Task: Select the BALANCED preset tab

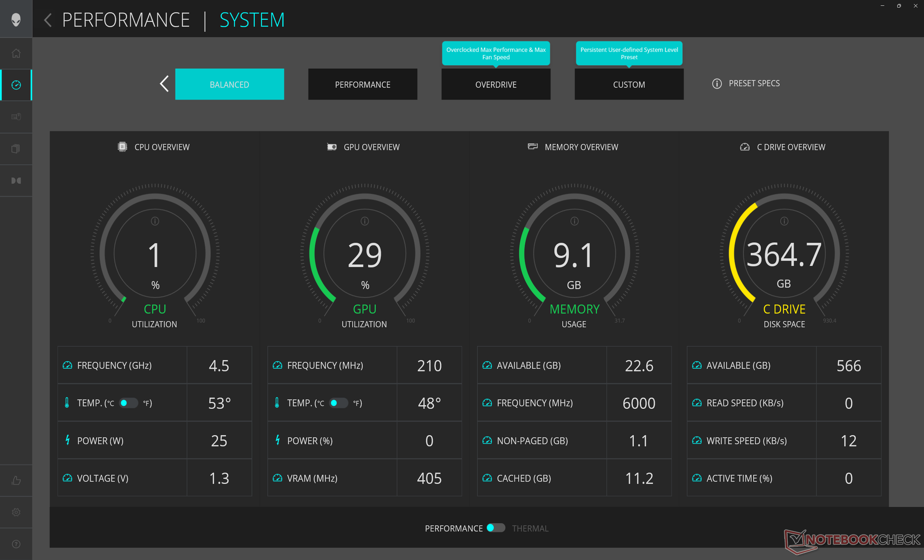Action: [230, 85]
